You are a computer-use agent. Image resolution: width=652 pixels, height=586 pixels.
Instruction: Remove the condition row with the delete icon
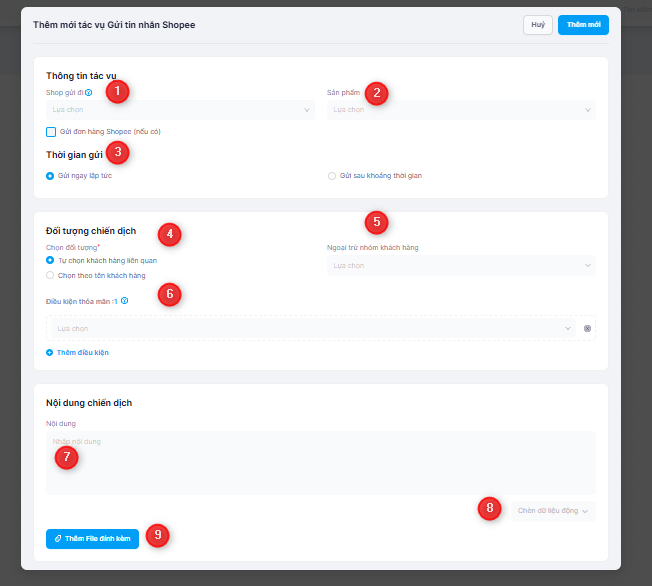coord(587,328)
